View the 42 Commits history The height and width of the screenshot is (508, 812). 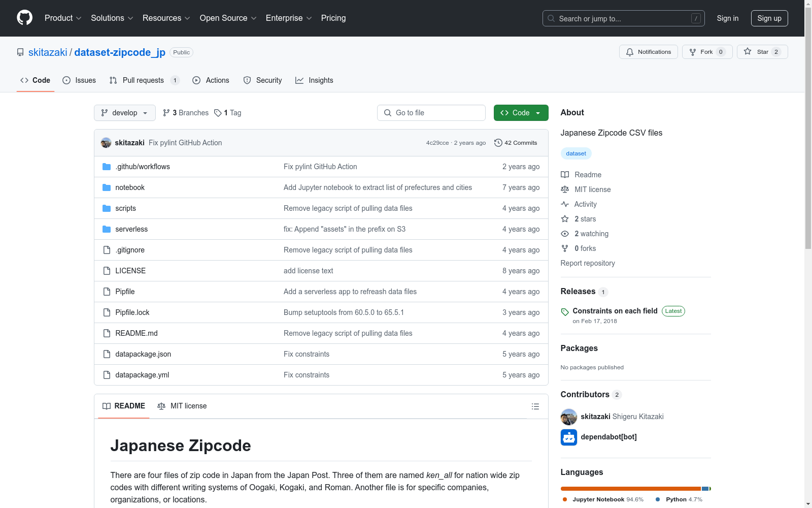click(516, 143)
